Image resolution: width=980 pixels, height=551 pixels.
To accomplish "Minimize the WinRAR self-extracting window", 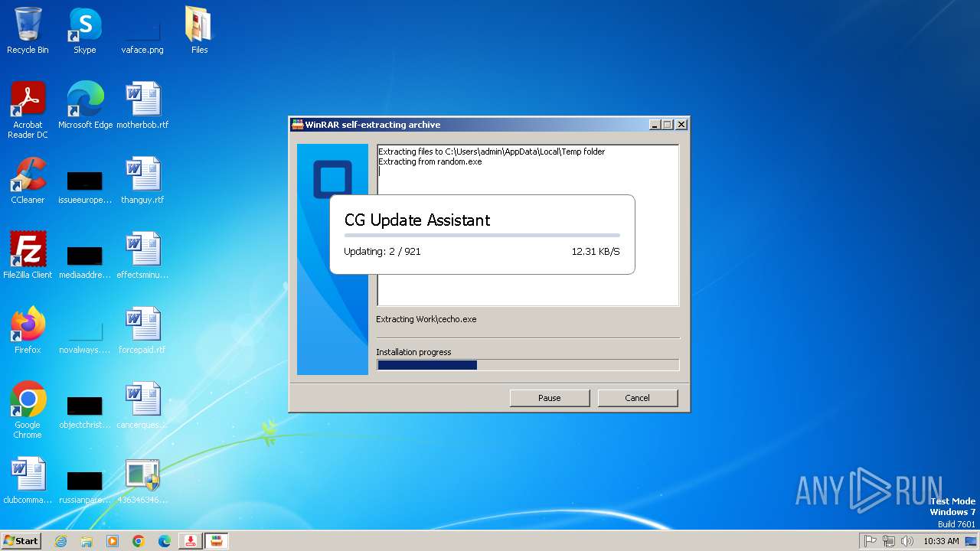I will (655, 125).
